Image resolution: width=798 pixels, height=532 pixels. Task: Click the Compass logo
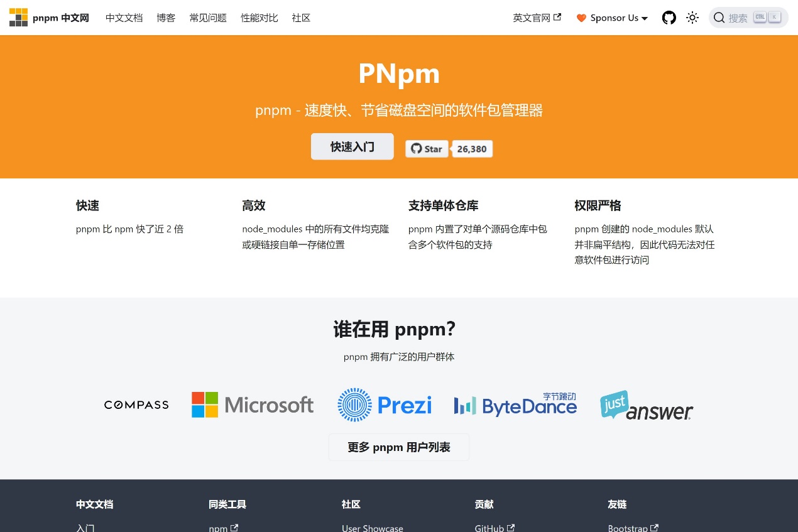coord(136,405)
